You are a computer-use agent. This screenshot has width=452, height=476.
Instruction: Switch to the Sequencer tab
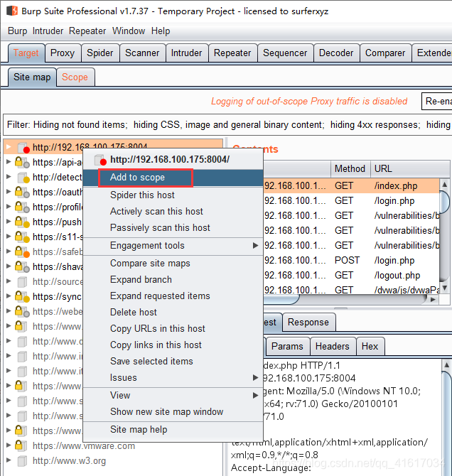(285, 53)
